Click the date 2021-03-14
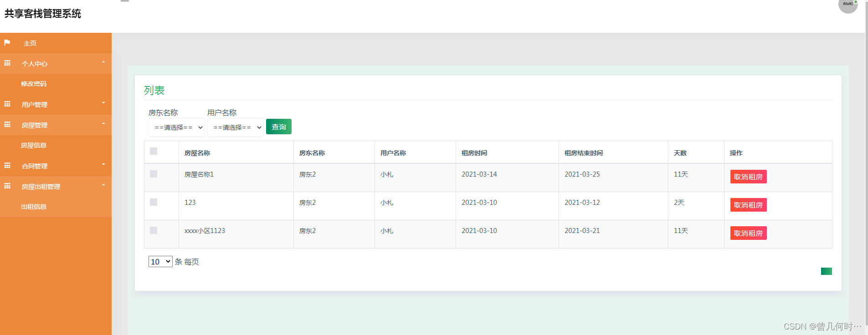The image size is (868, 335). (x=479, y=174)
